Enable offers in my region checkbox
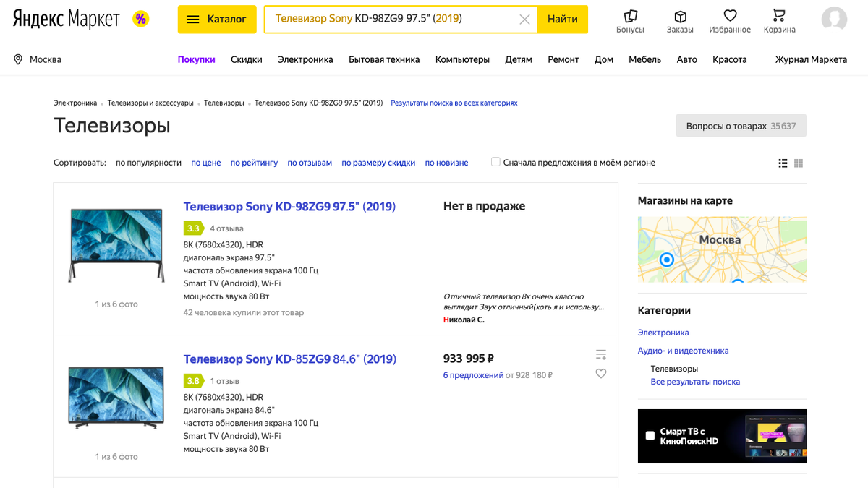The width and height of the screenshot is (868, 488). (x=495, y=162)
